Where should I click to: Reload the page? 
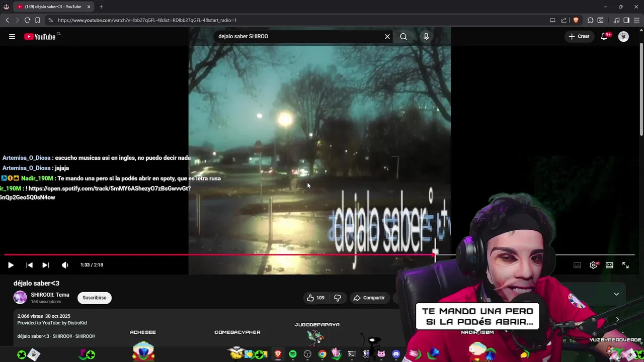[27, 20]
